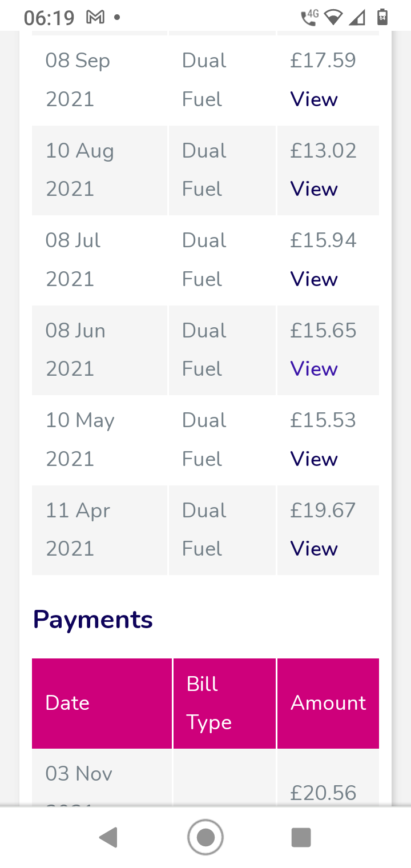Tap the battery icon in status bar

pyautogui.click(x=382, y=17)
